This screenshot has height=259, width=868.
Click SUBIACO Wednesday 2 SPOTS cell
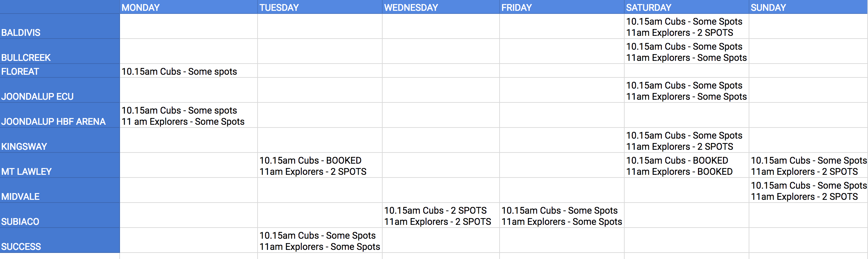(x=441, y=215)
